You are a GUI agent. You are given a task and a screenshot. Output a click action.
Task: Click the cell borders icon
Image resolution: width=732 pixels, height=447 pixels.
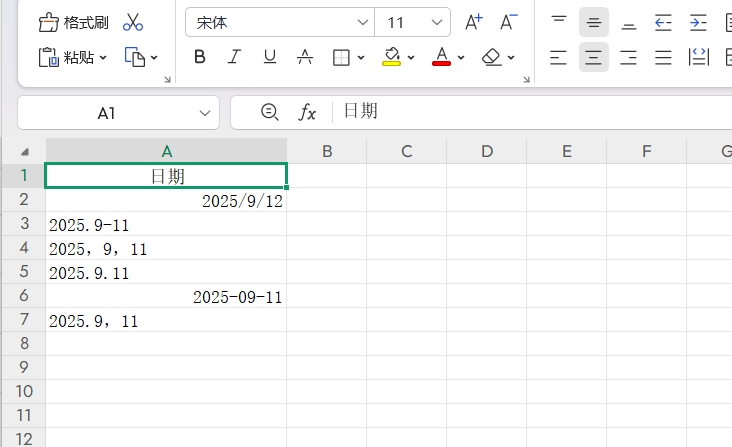click(x=341, y=57)
